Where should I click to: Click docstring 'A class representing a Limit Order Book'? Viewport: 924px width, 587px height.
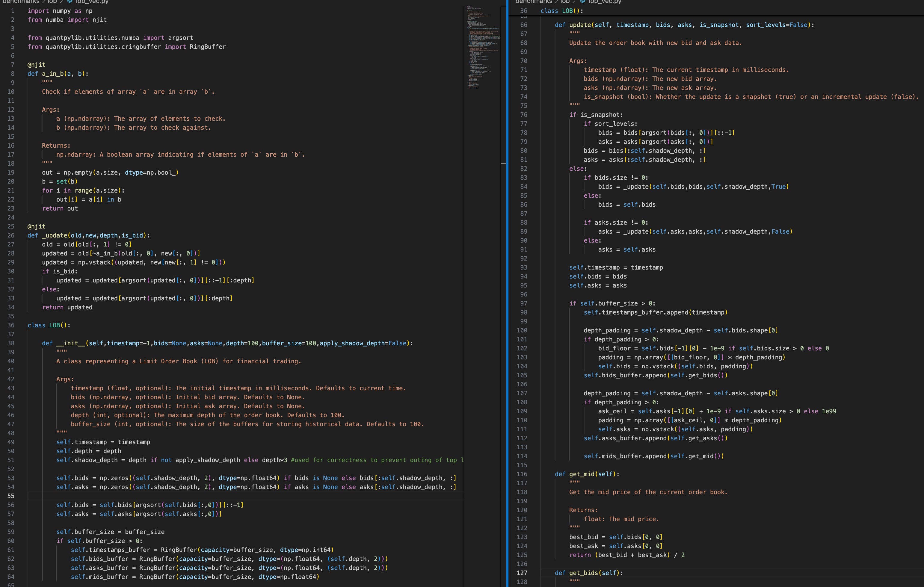[179, 361]
